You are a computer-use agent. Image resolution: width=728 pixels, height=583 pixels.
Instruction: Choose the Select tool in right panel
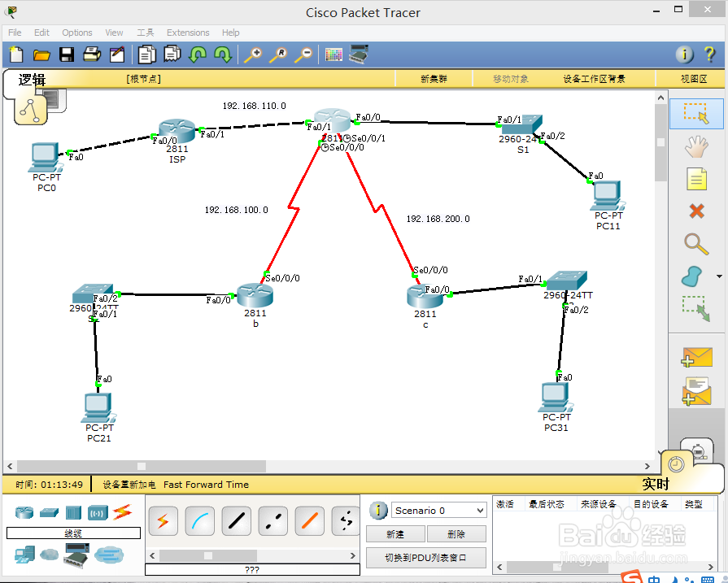click(696, 114)
